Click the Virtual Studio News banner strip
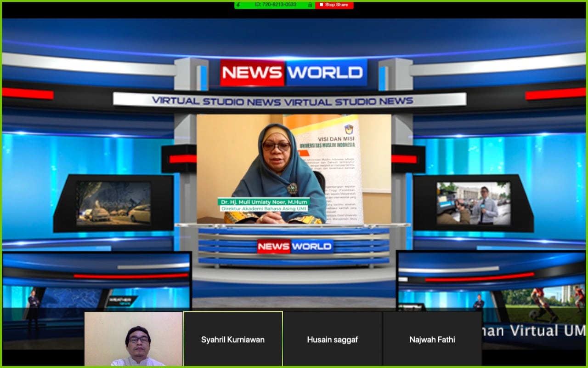The image size is (588, 368). coord(289,100)
